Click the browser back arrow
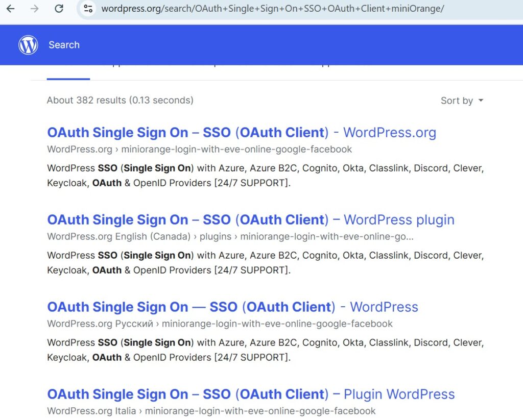Image resolution: width=523 pixels, height=420 pixels. pos(11,8)
